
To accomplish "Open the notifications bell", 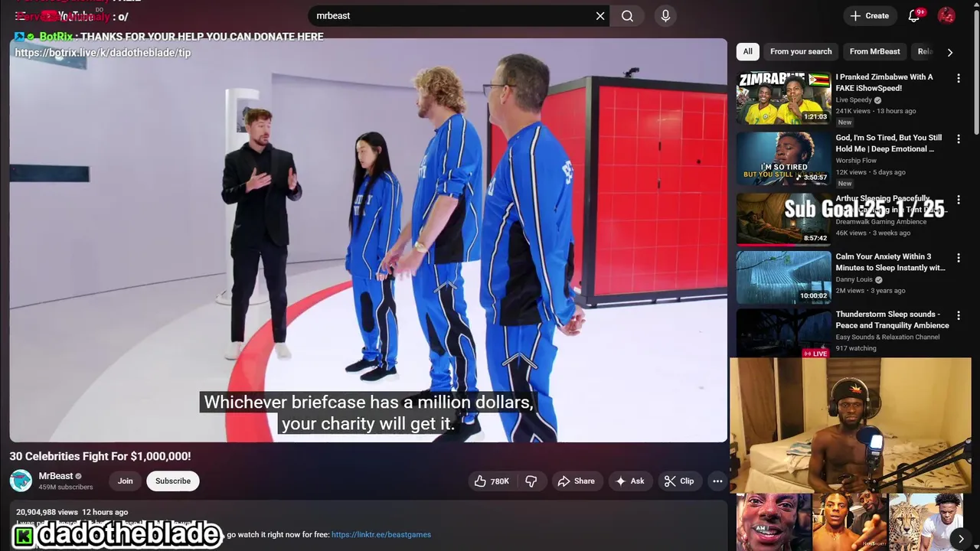I will pyautogui.click(x=913, y=15).
